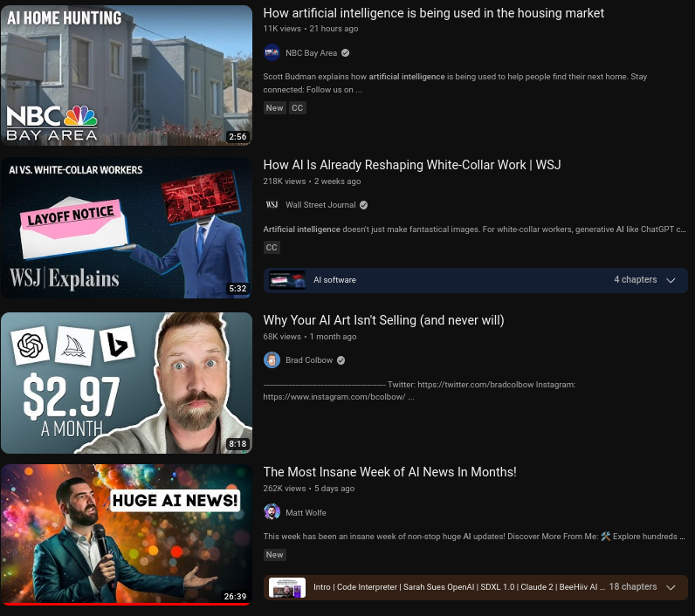Click the 5:32 duration badge
Screen dimensions: 695x616
pos(237,289)
